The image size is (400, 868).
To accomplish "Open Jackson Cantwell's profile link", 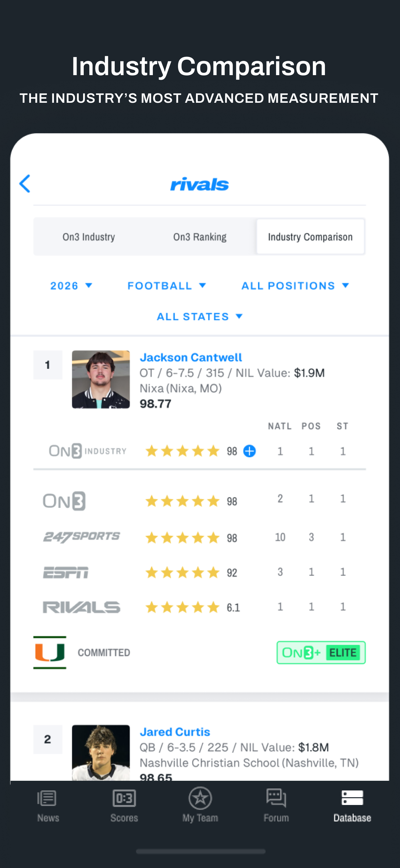I will 191,357.
